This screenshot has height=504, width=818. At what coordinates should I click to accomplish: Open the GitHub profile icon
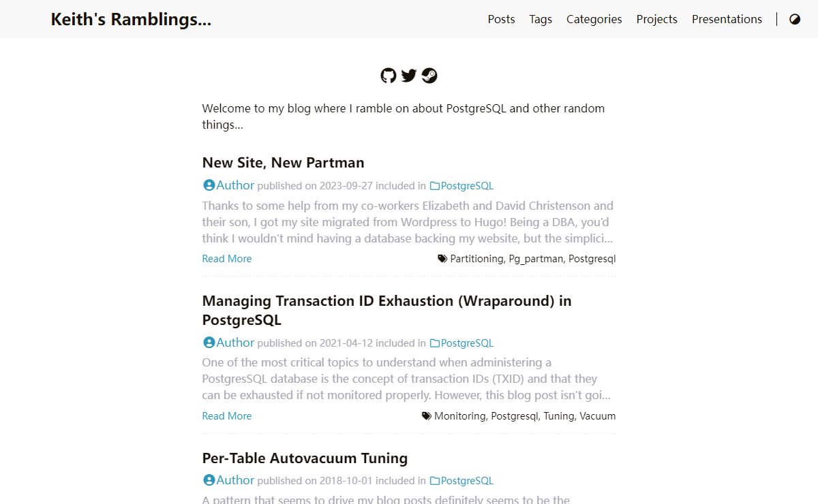click(x=389, y=76)
